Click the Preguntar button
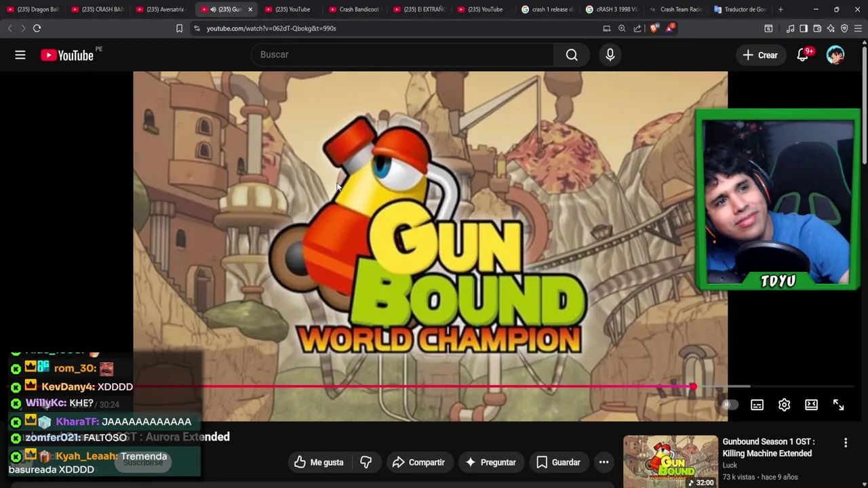The image size is (868, 488). [491, 462]
